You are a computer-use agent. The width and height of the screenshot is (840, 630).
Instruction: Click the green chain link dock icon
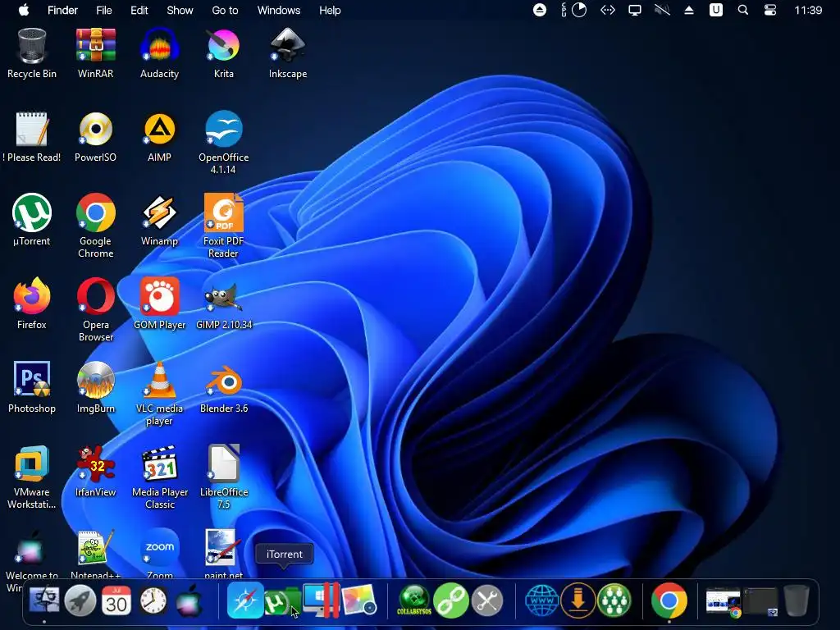(x=450, y=601)
